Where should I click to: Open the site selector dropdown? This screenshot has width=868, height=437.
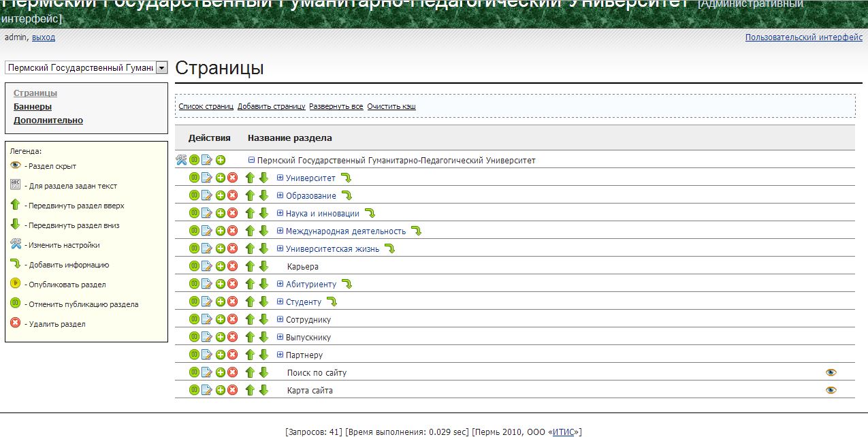click(x=161, y=67)
